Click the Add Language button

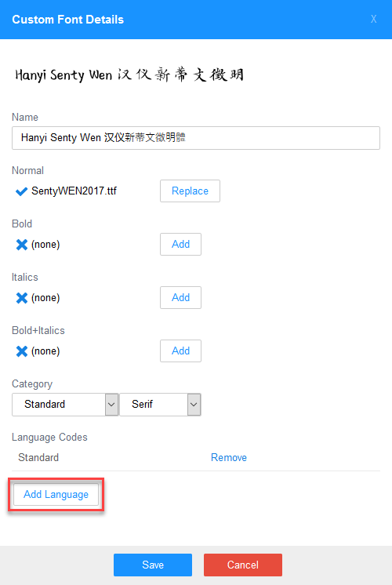tap(56, 495)
